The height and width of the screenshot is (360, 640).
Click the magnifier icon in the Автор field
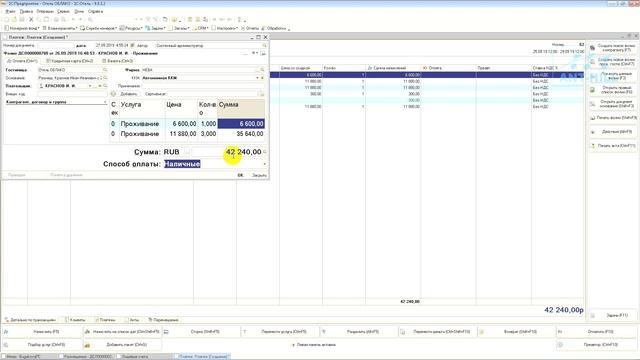[264, 45]
